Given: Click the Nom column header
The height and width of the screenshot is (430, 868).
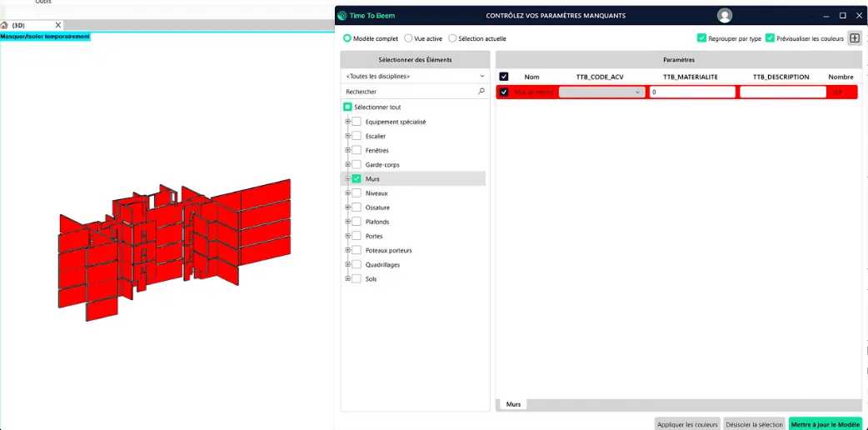Looking at the screenshot, I should pos(531,77).
